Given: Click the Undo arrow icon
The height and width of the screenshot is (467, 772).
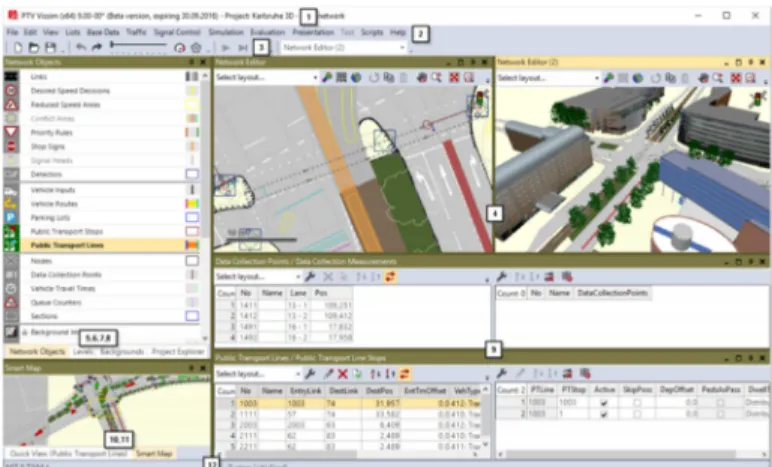Looking at the screenshot, I should point(81,47).
